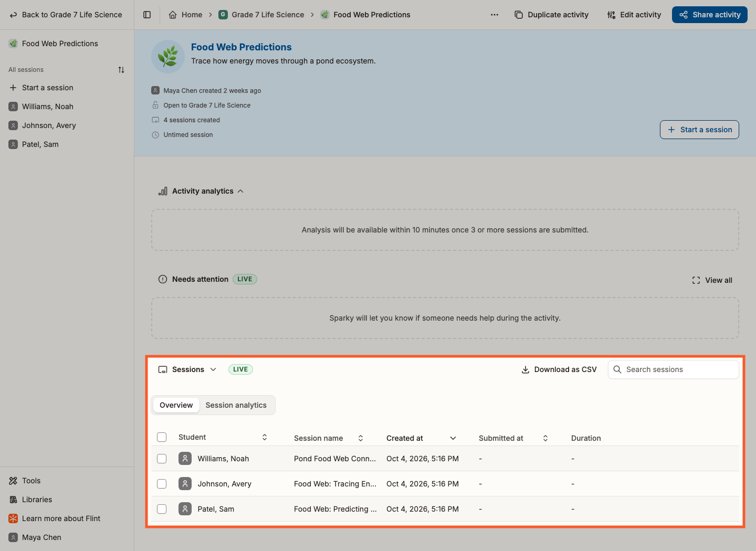Open the three-dot more options menu

click(495, 15)
